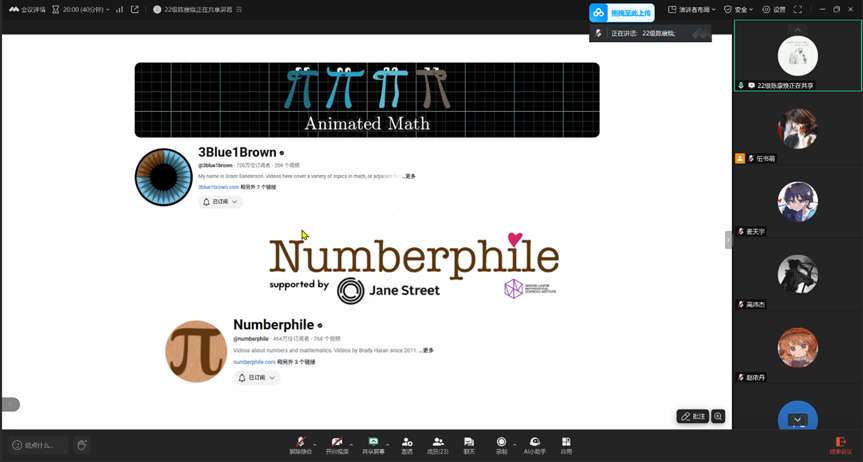Open the emoji reaction icon
This screenshot has height=462, width=863.
pos(82,445)
